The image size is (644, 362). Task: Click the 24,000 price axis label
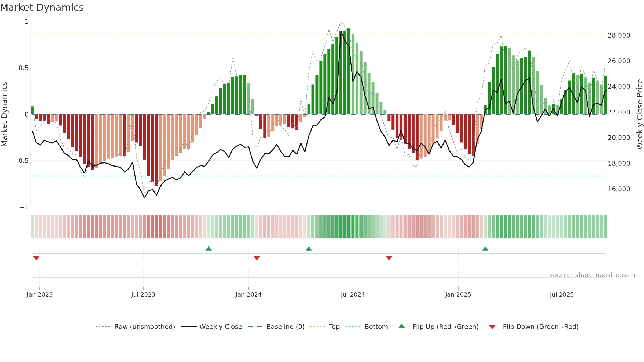(619, 86)
